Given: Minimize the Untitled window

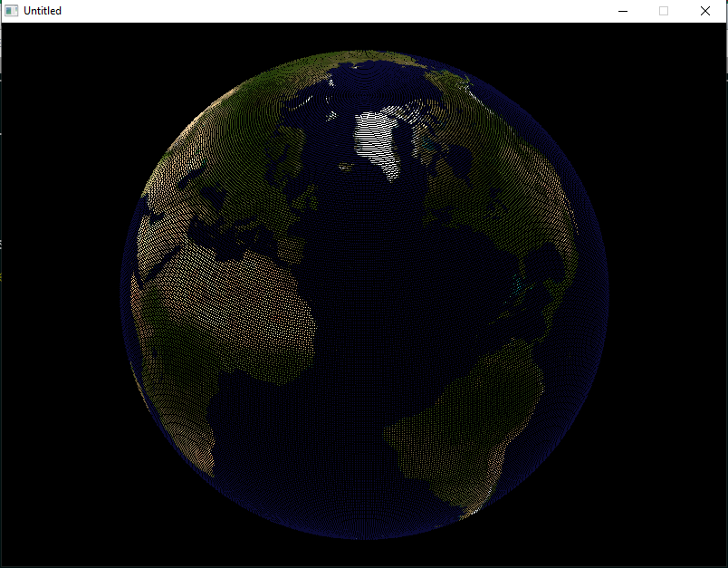Looking at the screenshot, I should [x=623, y=11].
